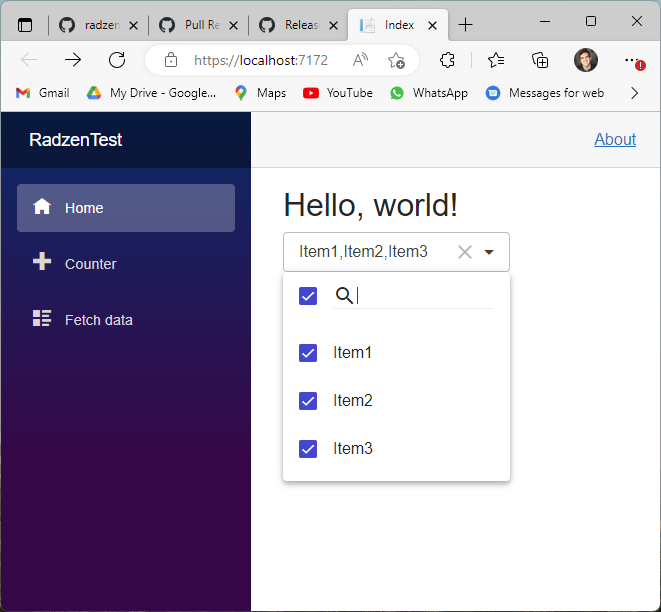The height and width of the screenshot is (612, 661).
Task: Select the Item3 label text
Action: (353, 449)
